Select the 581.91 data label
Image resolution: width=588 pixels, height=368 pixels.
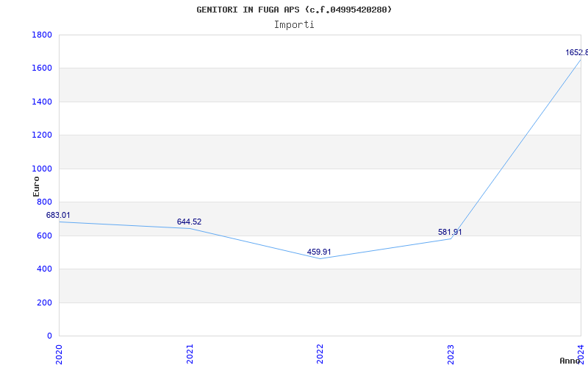point(450,232)
